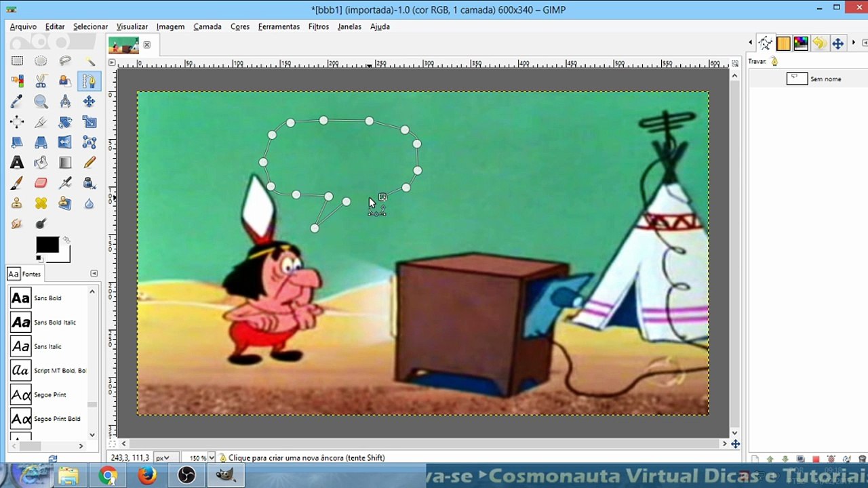The width and height of the screenshot is (868, 488).
Task: Open Google Chrome from the taskbar
Action: click(x=108, y=476)
